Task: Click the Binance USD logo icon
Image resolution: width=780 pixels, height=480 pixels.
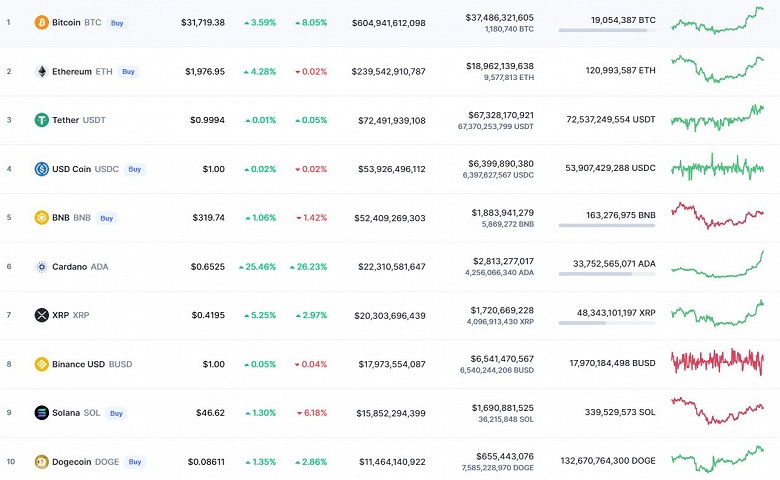Action: [x=41, y=364]
